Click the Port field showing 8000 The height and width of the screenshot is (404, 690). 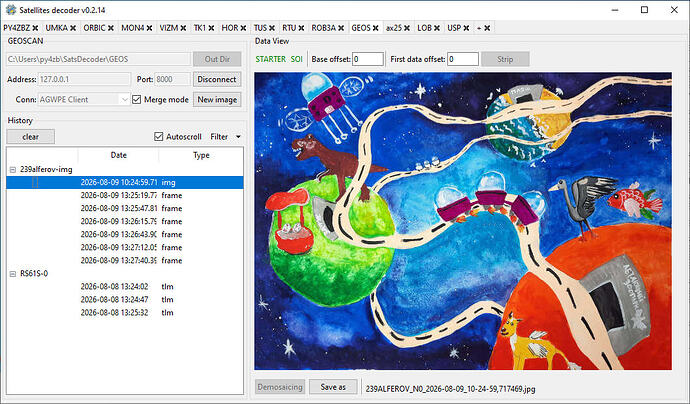click(x=172, y=80)
